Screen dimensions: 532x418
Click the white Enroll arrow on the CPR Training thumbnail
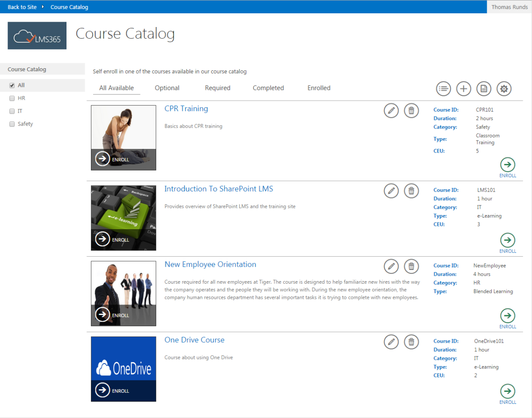click(102, 159)
